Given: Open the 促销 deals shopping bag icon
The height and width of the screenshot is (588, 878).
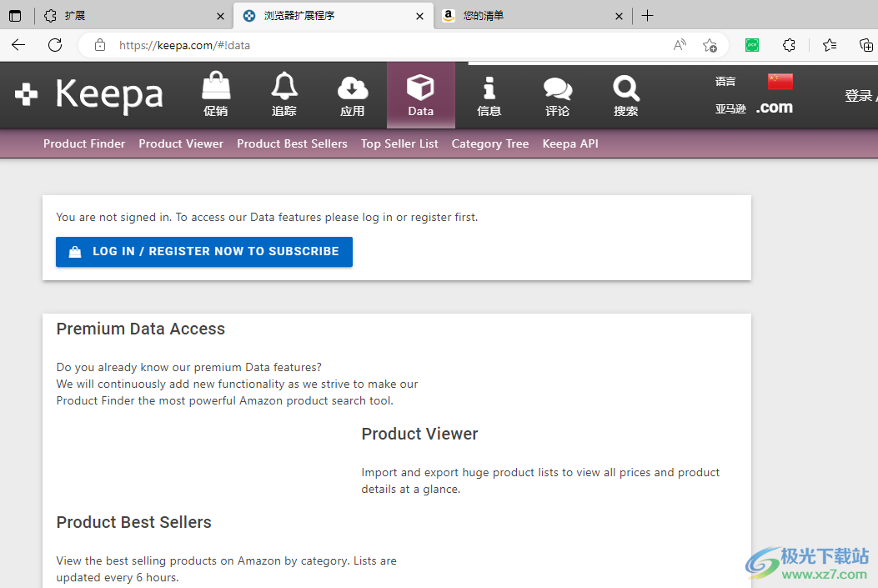Looking at the screenshot, I should pyautogui.click(x=216, y=94).
